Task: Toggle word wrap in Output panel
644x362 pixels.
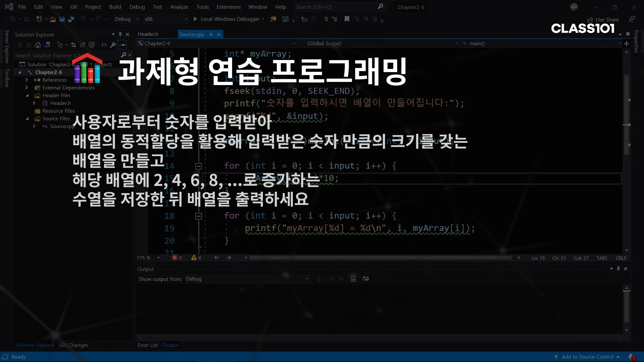Action: point(366,279)
